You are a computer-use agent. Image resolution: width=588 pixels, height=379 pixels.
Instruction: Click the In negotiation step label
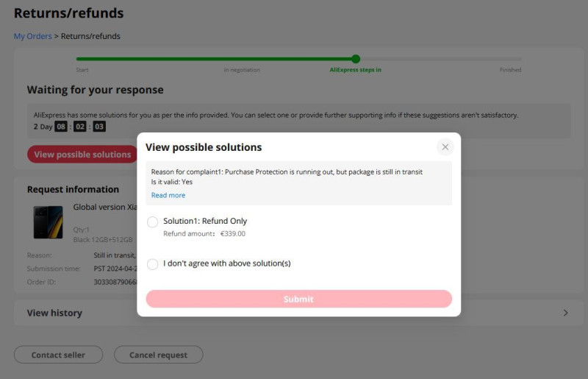(x=242, y=70)
